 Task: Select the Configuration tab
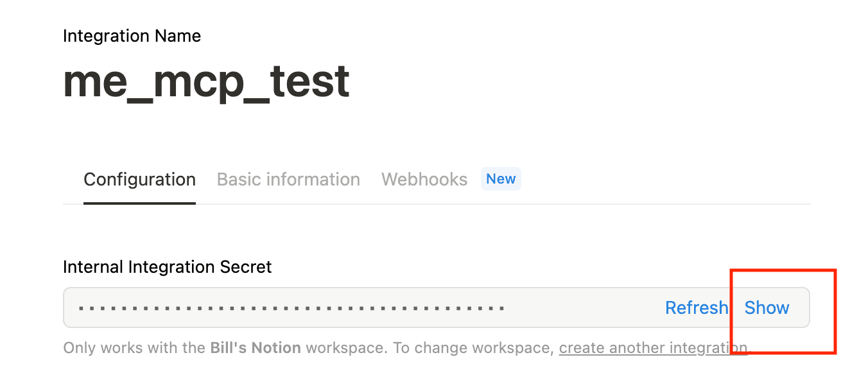click(139, 179)
